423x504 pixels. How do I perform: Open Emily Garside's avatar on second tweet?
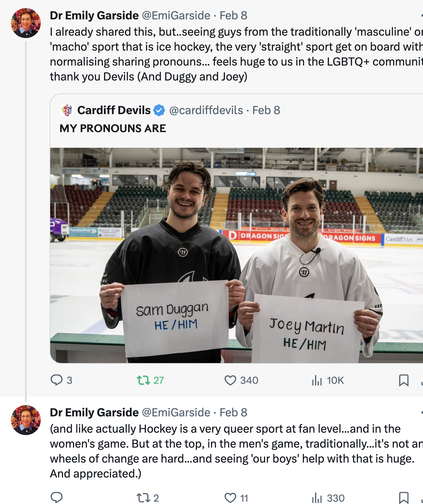pos(26,420)
